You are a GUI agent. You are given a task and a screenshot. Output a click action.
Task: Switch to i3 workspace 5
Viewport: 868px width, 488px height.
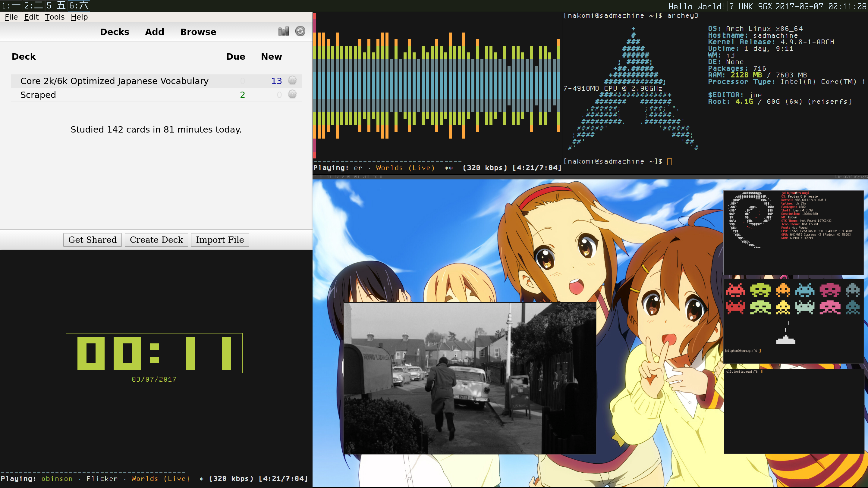56,5
